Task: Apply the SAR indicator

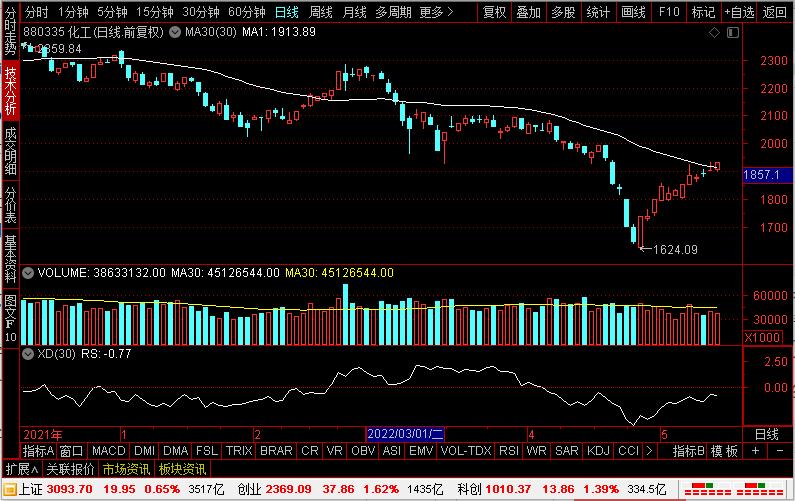Action: 566,450
